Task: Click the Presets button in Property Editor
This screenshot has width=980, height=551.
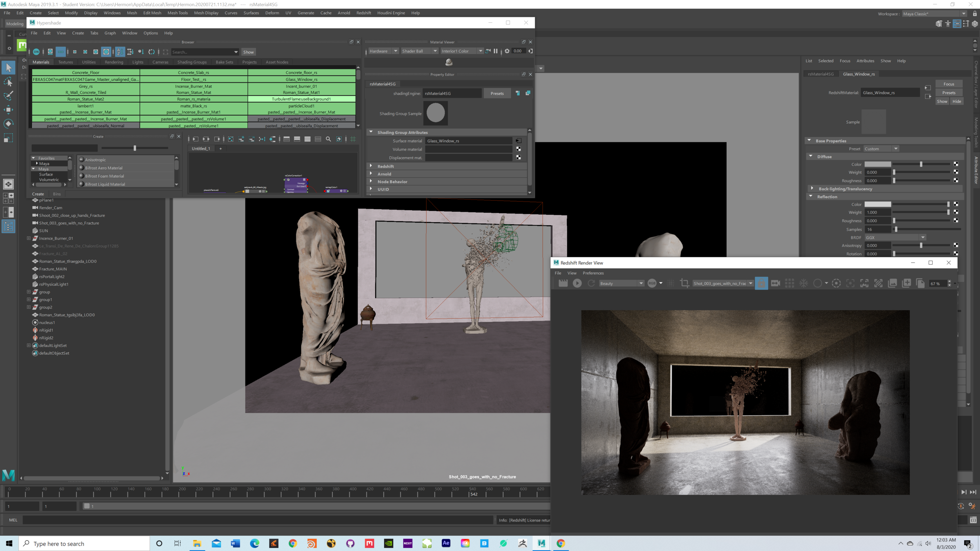Action: pos(497,93)
